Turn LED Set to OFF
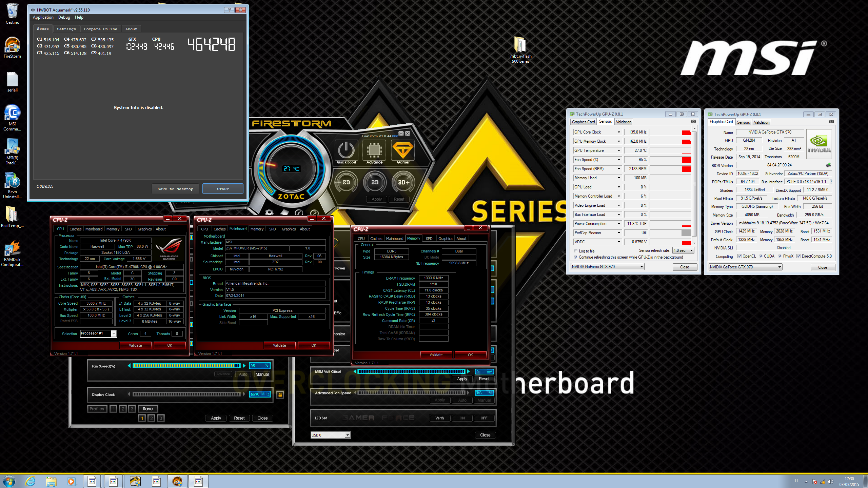The width and height of the screenshot is (868, 488). tap(484, 418)
